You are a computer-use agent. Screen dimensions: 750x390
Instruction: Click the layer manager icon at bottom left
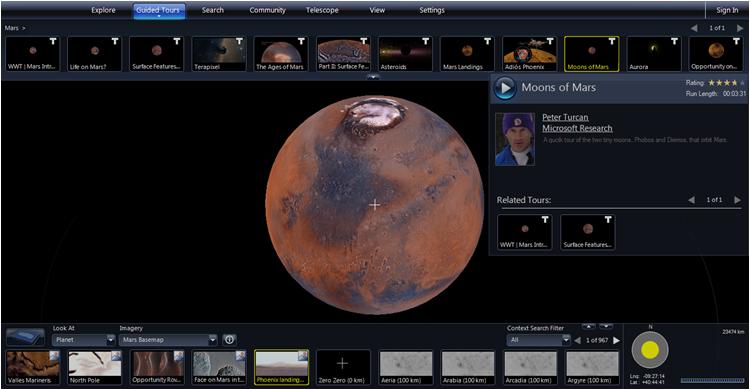coord(25,337)
